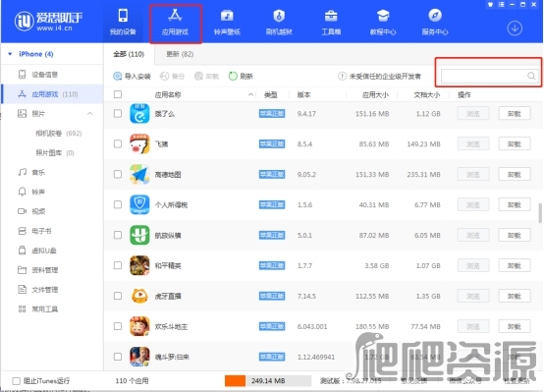Sort by the 应用名称 column arrow

pyautogui.click(x=250, y=94)
